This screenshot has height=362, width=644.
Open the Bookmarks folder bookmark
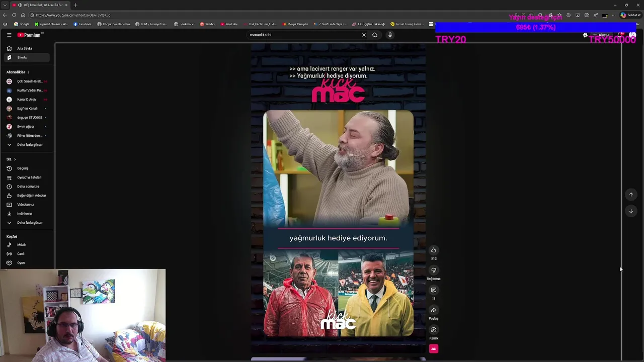point(184,24)
